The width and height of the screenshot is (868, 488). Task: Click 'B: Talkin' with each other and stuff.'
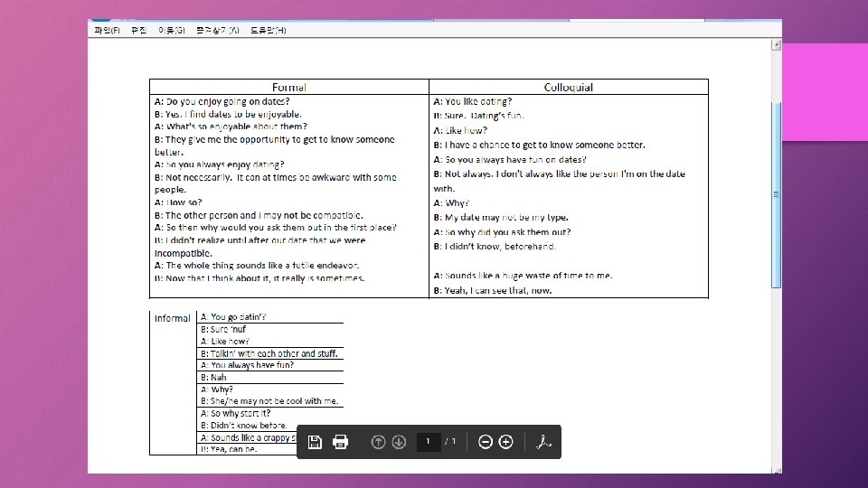coord(269,353)
